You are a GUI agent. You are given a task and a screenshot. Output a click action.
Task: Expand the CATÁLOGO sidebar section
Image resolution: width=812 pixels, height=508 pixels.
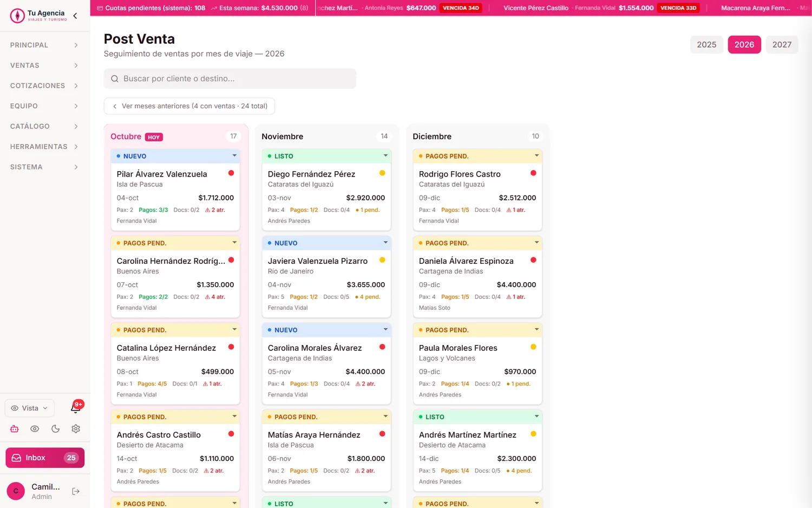[x=44, y=126]
